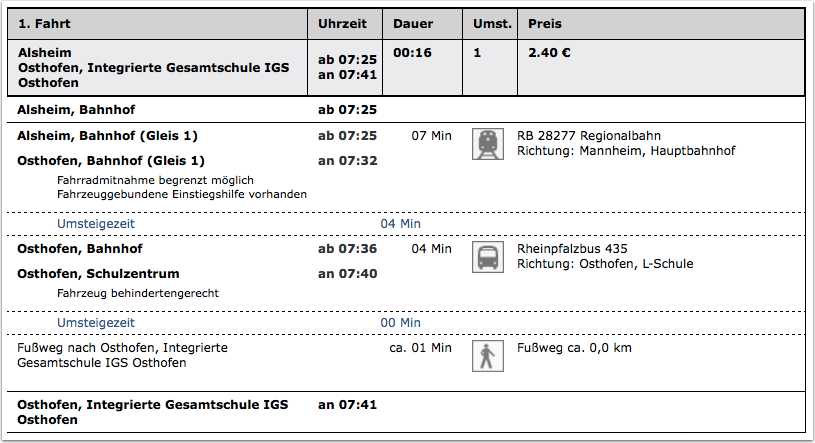Click the Dauer column header
Viewport: 815px width, 443px height.
pyautogui.click(x=423, y=24)
